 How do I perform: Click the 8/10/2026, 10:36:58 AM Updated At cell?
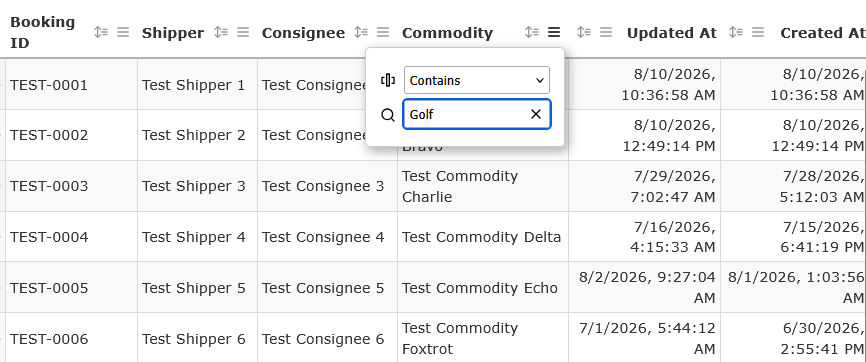coord(645,85)
